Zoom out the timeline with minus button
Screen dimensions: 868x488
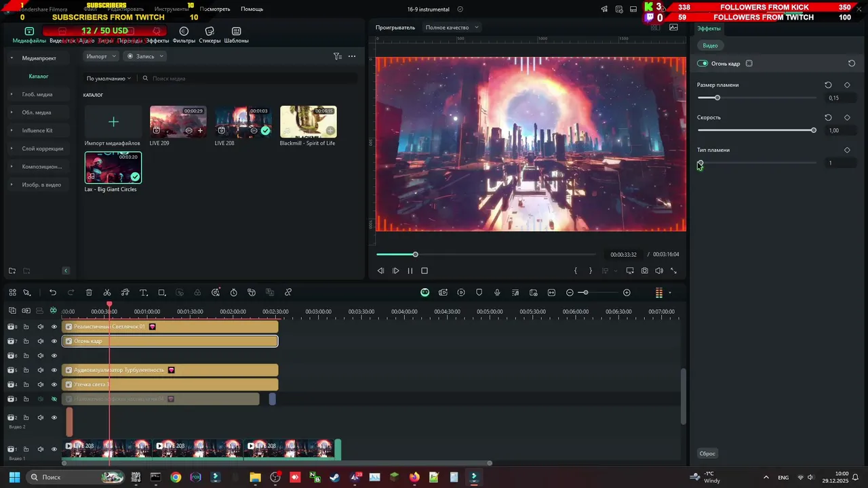tap(570, 293)
